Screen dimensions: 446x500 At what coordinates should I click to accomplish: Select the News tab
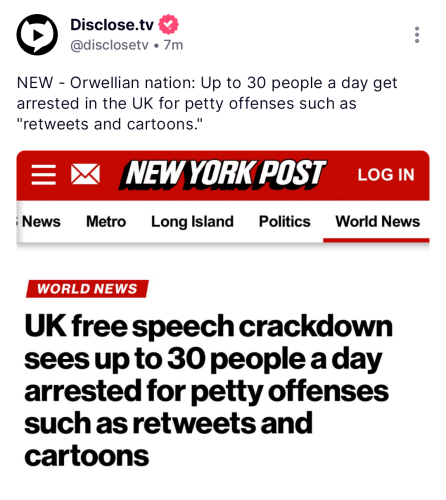(x=41, y=222)
